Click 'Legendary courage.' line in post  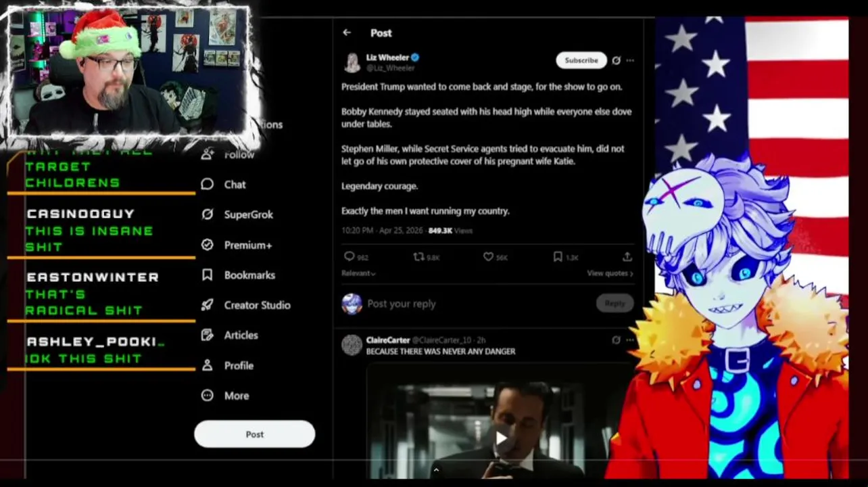coord(380,186)
